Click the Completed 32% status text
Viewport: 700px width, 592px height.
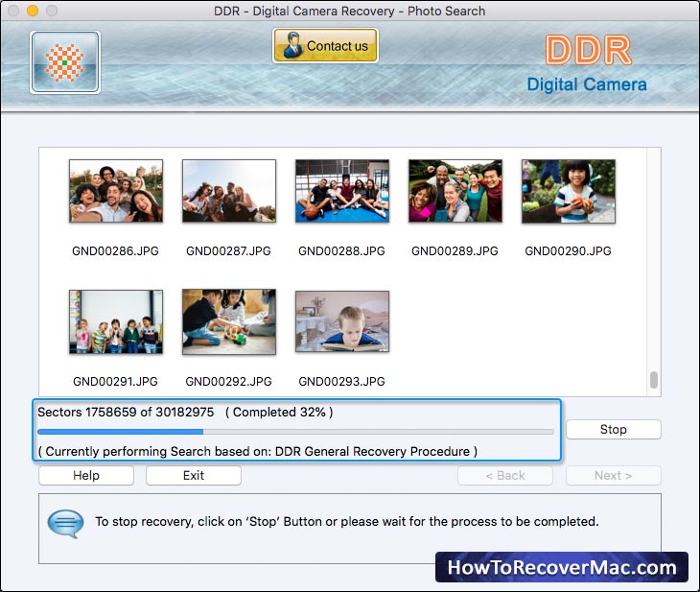click(x=279, y=412)
